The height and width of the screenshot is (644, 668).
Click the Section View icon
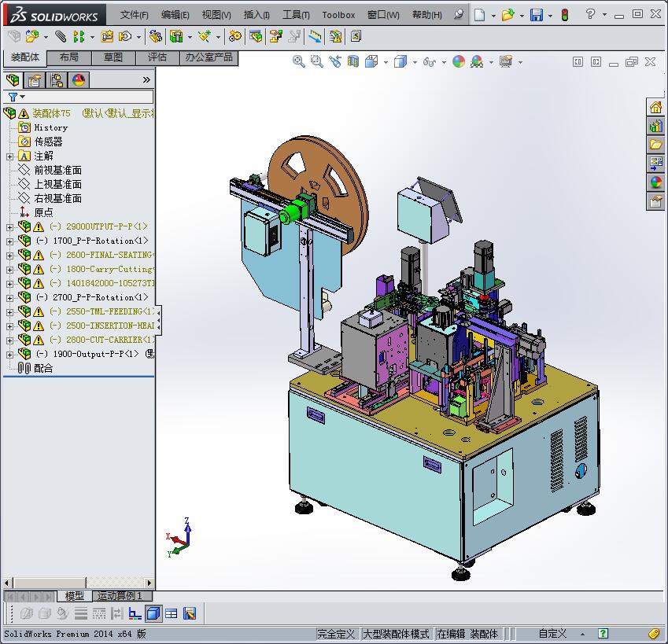[353, 61]
